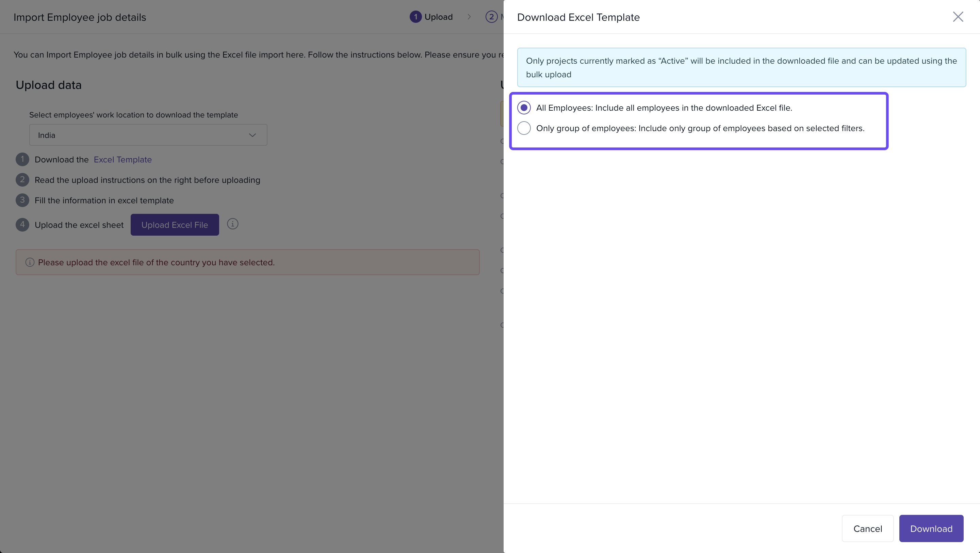Viewport: 980px width, 553px height.
Task: Click the dropdown chevron arrow beside India
Action: 252,135
